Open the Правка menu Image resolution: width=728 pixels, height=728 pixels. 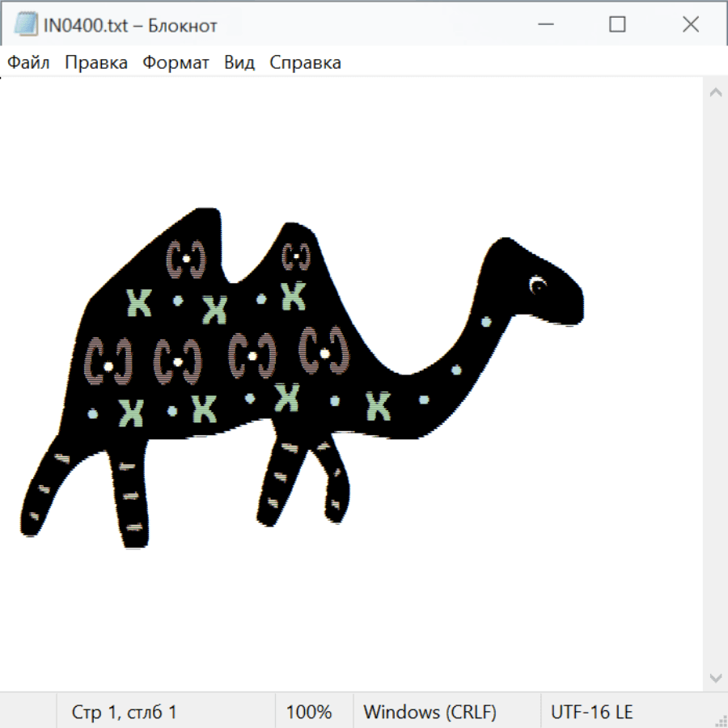click(x=96, y=63)
